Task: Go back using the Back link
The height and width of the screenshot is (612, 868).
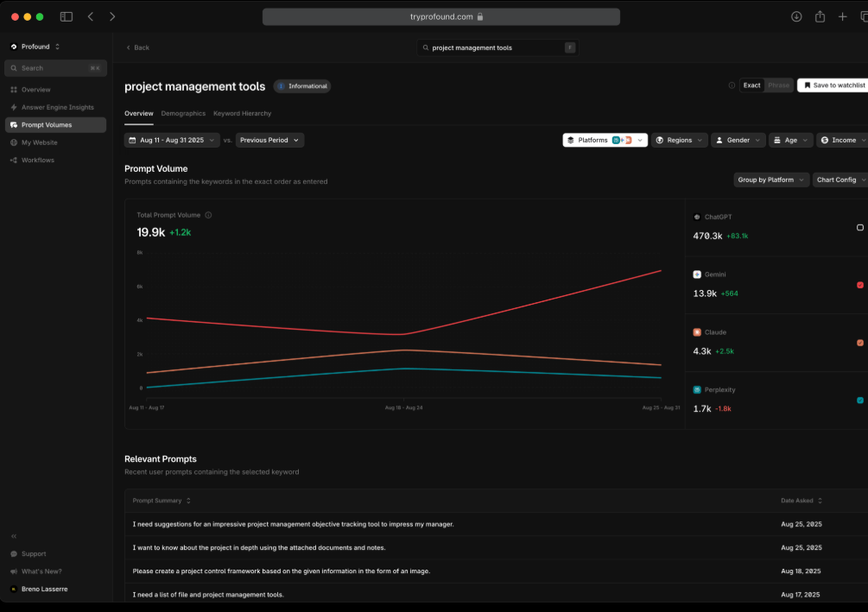Action: pyautogui.click(x=137, y=47)
